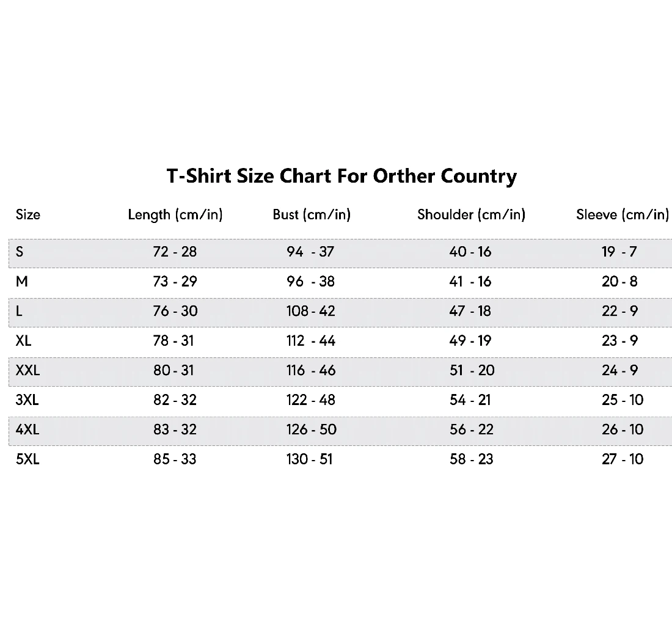Click the L size row label
Screen dimensions: 672x628
(19, 311)
